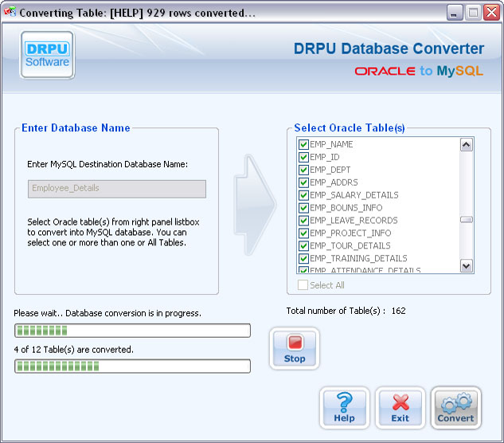504x443 pixels.
Task: Uncheck the EMP_BOUNS_INFO table checkbox
Action: pos(303,208)
